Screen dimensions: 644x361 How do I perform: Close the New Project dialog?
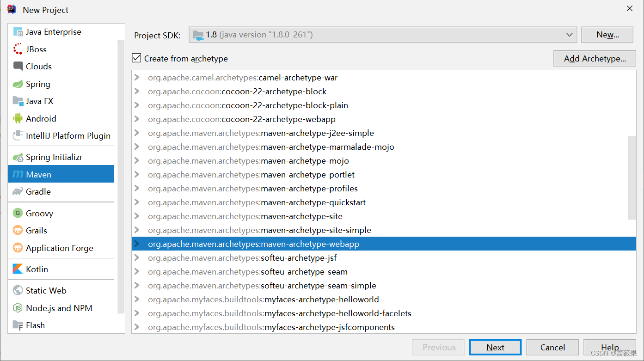tap(630, 9)
